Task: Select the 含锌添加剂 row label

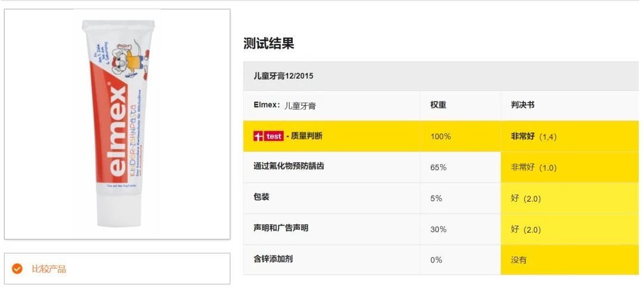Action: 273,259
